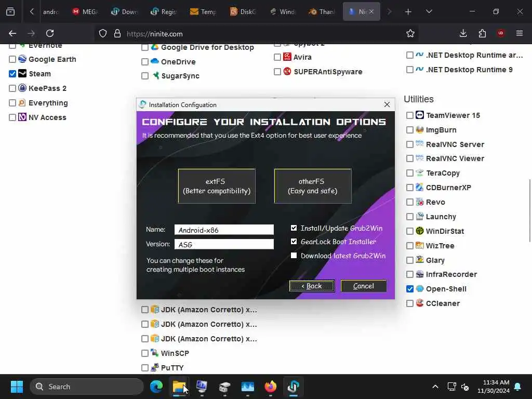
Task: Check the Google Earth checkbox
Action: click(x=12, y=59)
